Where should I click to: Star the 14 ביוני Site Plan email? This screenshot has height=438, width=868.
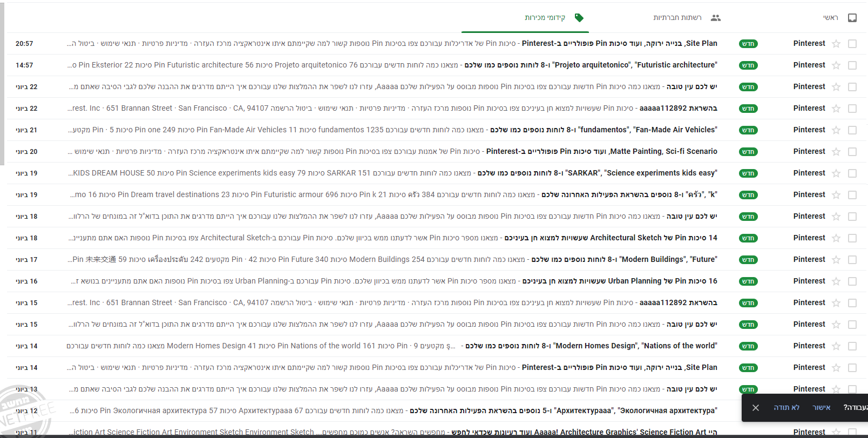pyautogui.click(x=836, y=368)
